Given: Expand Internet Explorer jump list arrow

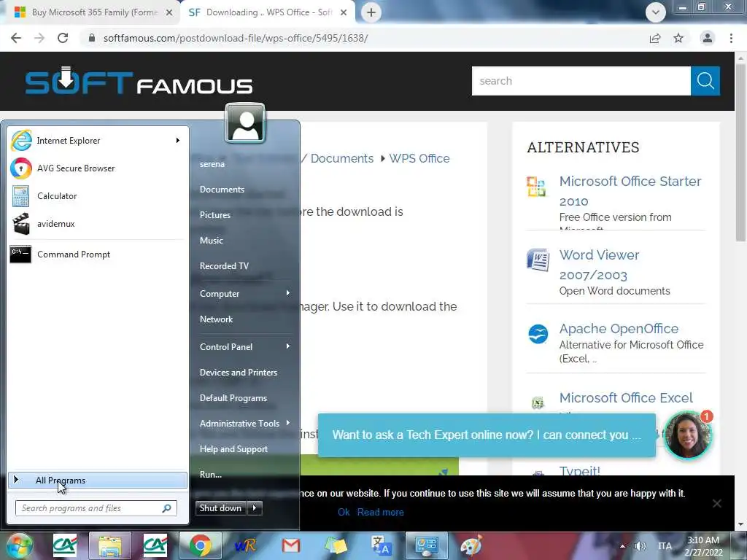Looking at the screenshot, I should [178, 141].
